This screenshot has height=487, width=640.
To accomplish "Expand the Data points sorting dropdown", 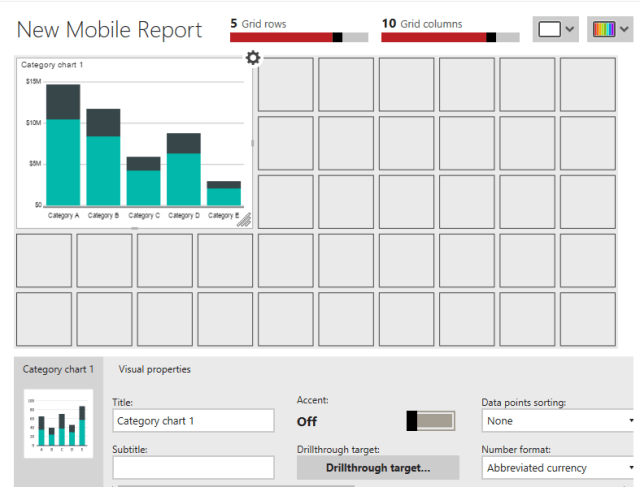I will 558,421.
